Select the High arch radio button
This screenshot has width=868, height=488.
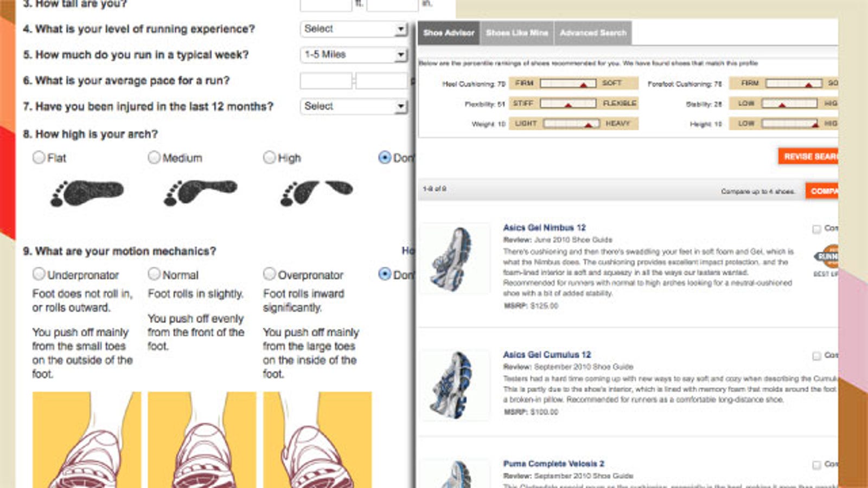(269, 157)
